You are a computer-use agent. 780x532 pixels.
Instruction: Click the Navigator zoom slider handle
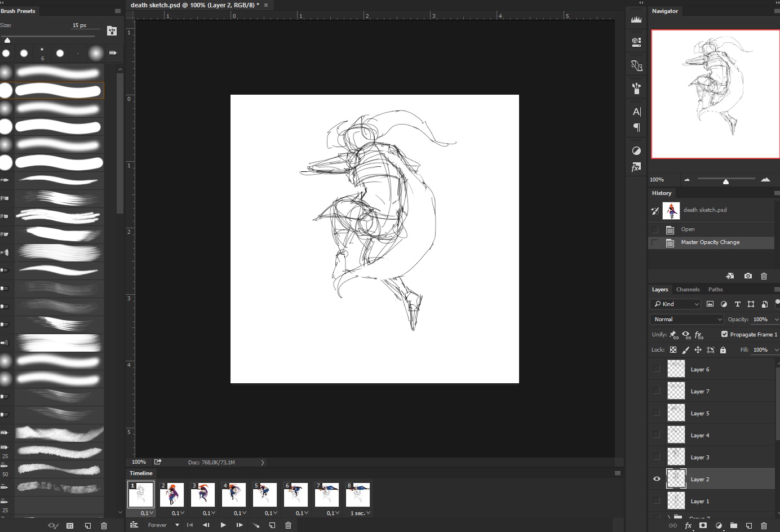point(726,181)
